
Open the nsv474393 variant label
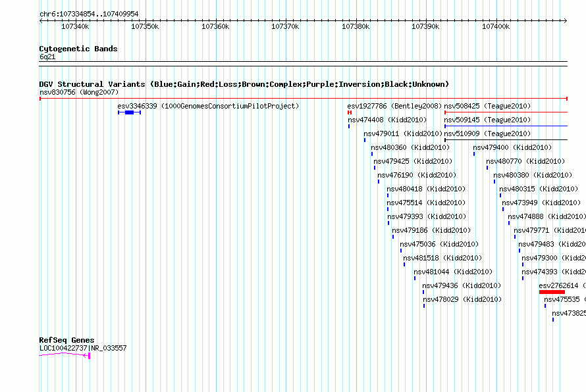[554, 272]
